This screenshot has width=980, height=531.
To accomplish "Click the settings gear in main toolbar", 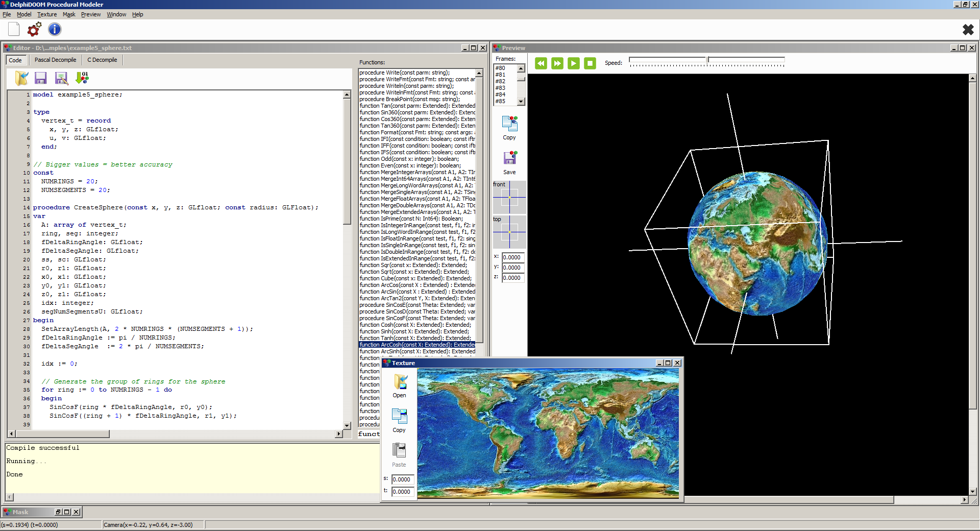I will [x=34, y=30].
